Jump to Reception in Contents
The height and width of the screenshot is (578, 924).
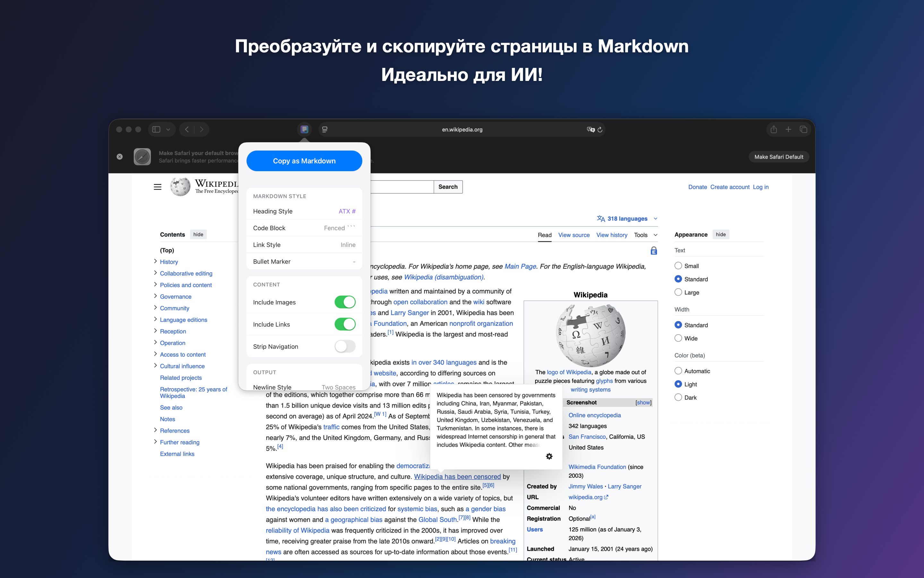pyautogui.click(x=173, y=331)
